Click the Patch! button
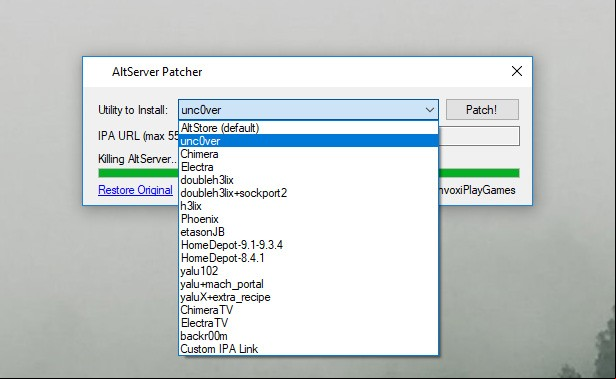 (x=482, y=110)
